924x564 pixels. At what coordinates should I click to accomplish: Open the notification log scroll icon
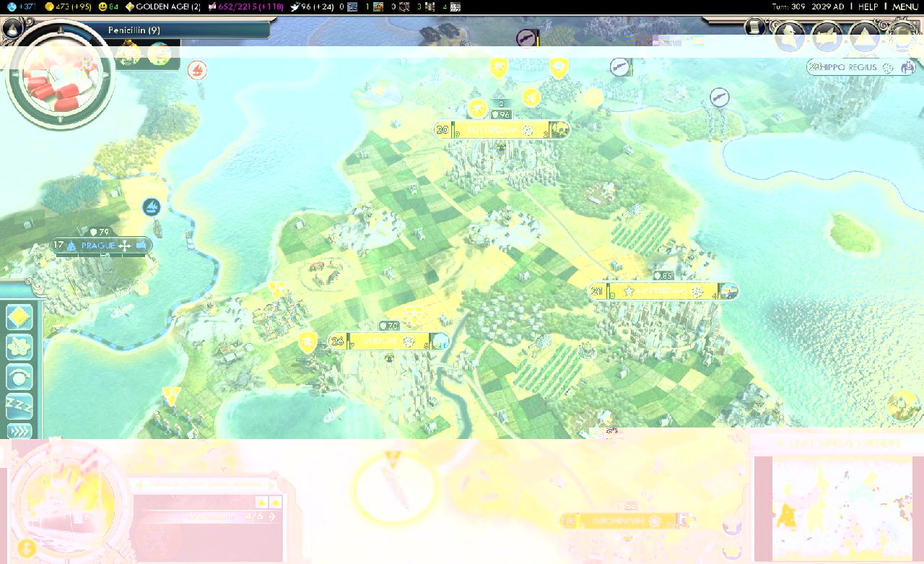tap(754, 27)
